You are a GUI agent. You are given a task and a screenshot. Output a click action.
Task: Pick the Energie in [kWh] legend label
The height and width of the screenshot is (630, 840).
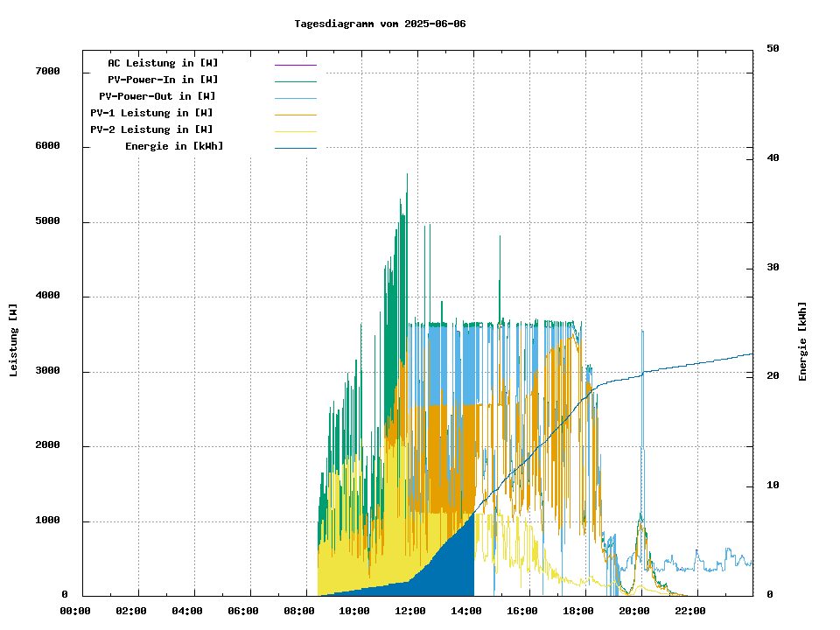coord(174,146)
